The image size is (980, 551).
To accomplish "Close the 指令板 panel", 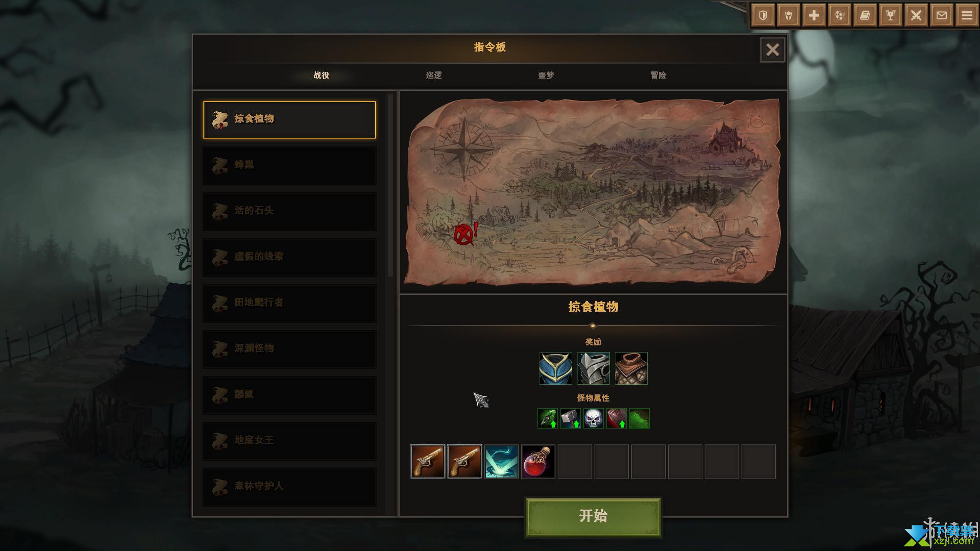I will [x=773, y=49].
